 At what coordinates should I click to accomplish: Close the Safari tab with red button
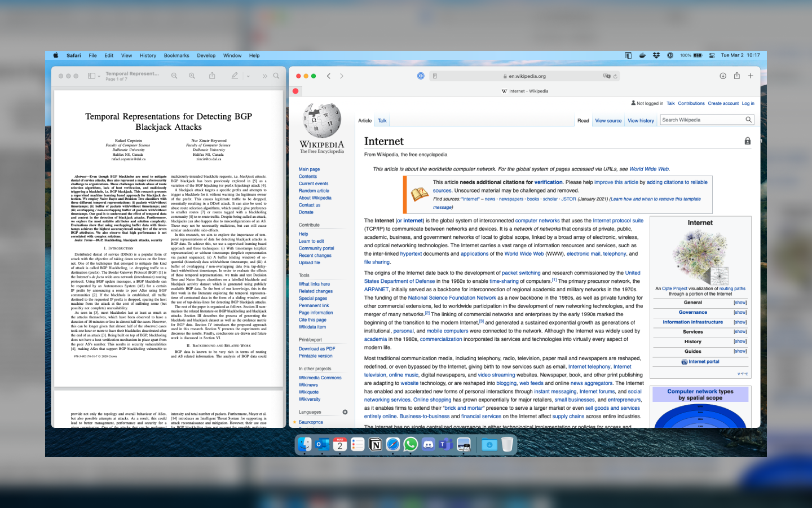click(x=295, y=91)
